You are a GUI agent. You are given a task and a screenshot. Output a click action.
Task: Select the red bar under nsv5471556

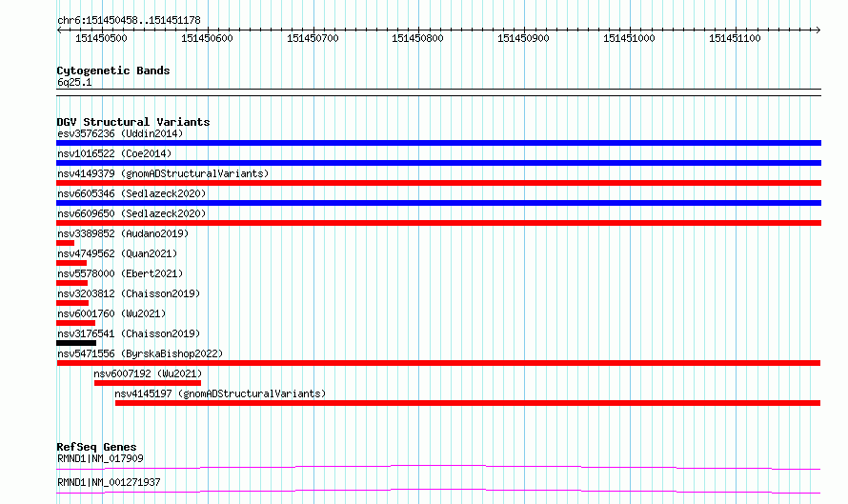(438, 363)
